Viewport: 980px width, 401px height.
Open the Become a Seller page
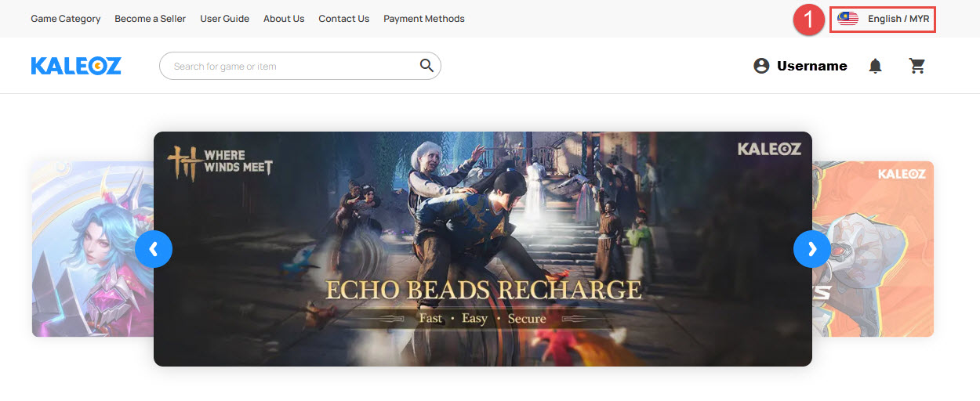click(x=150, y=19)
